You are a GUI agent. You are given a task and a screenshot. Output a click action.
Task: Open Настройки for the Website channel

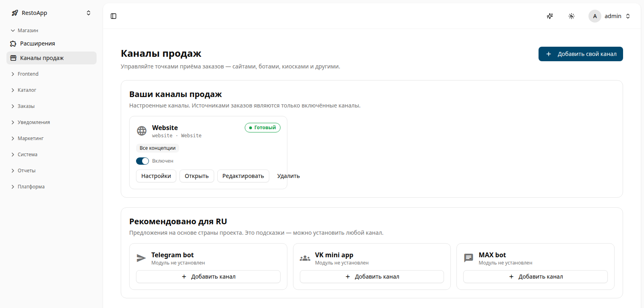tap(156, 176)
